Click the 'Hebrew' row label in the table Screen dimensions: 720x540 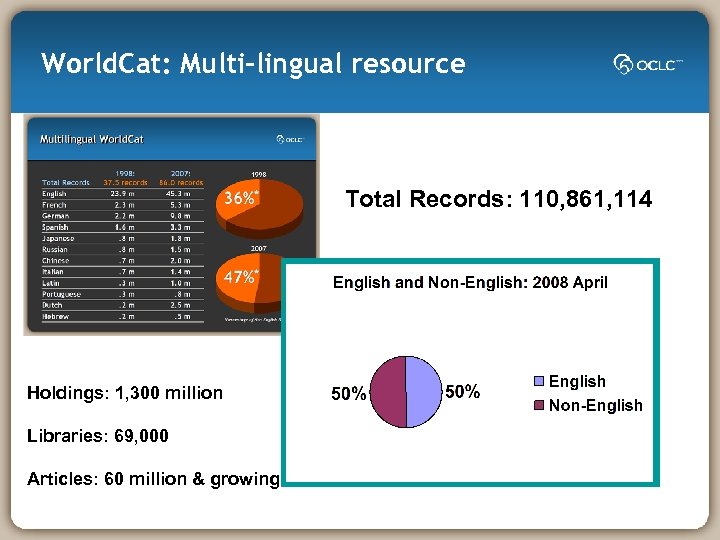(x=56, y=316)
